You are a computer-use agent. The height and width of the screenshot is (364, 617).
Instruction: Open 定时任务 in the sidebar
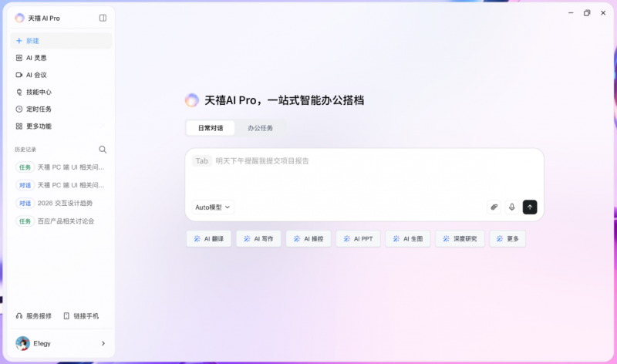pyautogui.click(x=61, y=109)
